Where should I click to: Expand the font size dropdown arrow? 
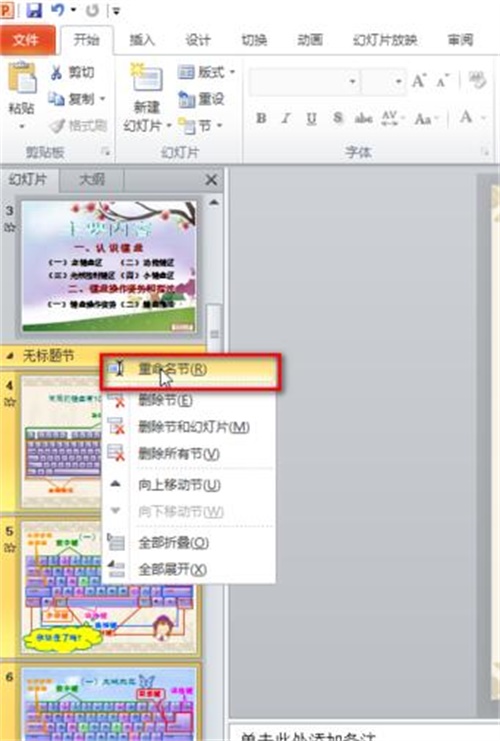click(399, 82)
